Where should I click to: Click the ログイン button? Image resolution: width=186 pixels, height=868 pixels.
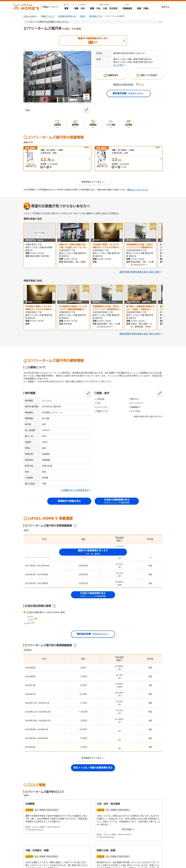click(x=165, y=7)
